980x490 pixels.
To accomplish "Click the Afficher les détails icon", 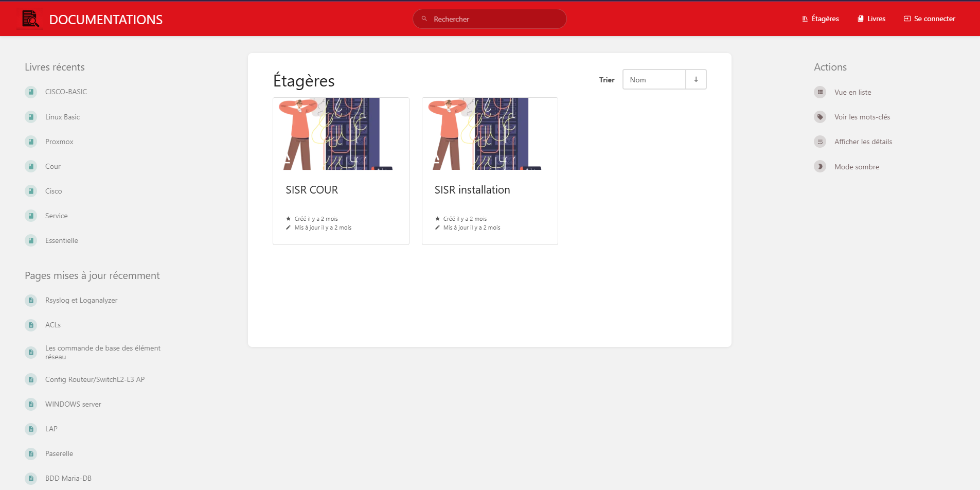I will tap(820, 142).
